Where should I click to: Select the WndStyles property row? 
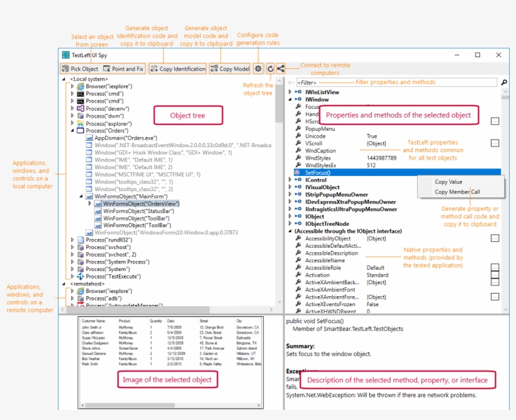[x=397, y=158]
